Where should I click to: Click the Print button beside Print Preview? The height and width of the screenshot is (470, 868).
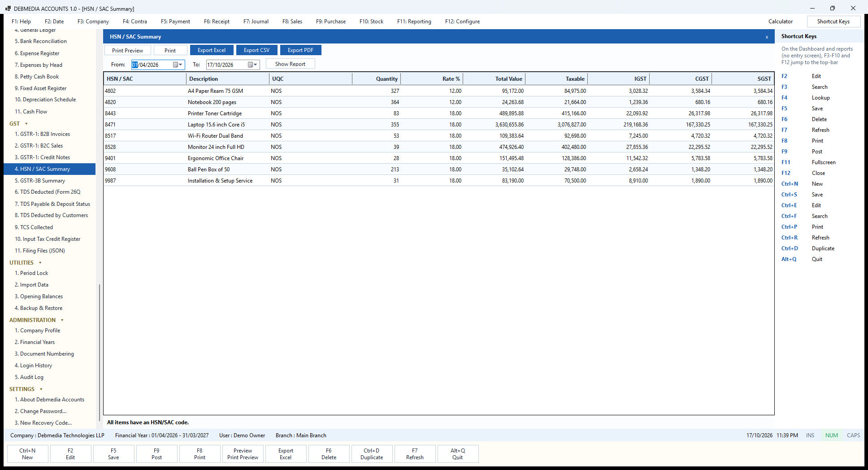coord(170,50)
